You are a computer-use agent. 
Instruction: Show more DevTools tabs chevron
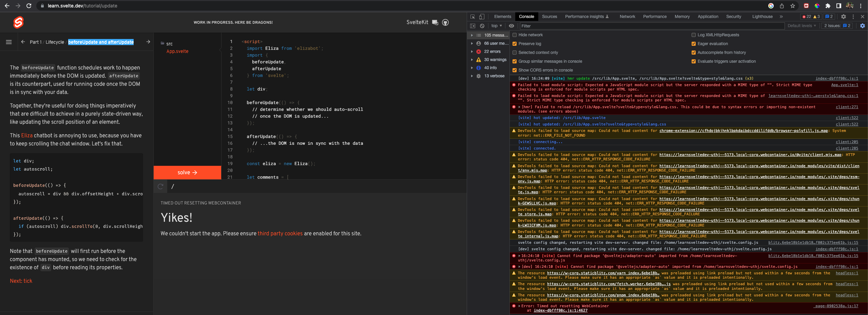(x=781, y=17)
